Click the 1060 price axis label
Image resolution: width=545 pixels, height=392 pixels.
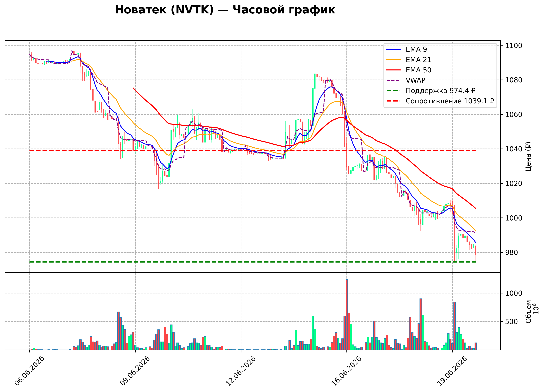point(514,114)
